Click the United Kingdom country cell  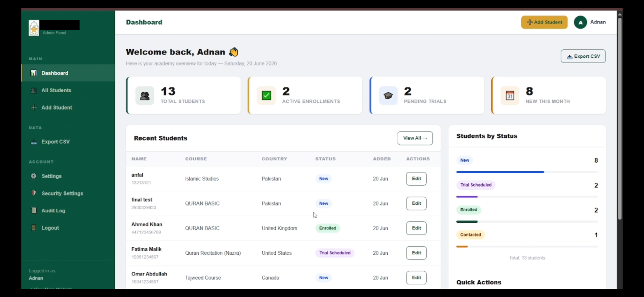click(x=279, y=228)
